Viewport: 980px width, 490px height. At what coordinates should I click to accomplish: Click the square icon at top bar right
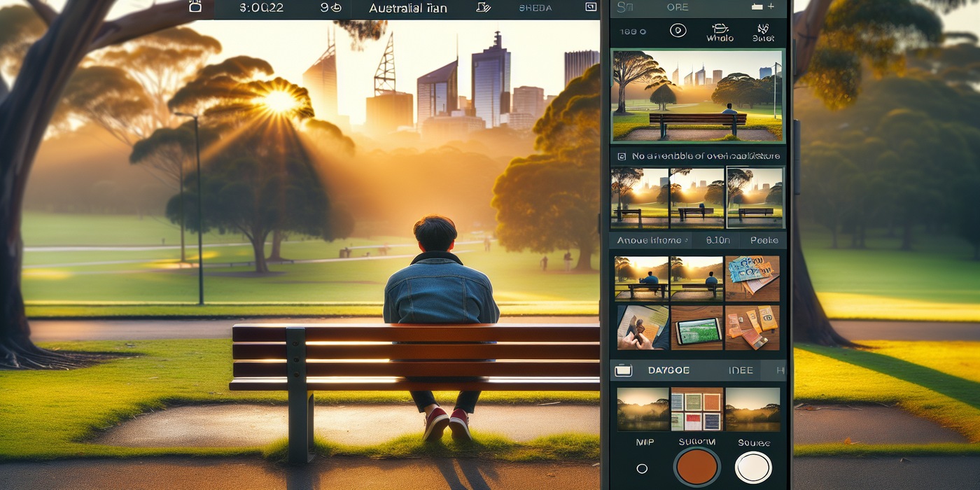(590, 7)
